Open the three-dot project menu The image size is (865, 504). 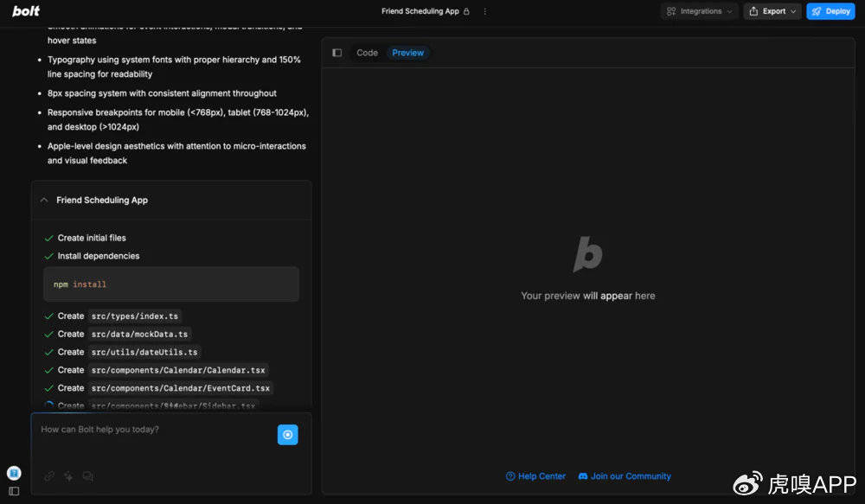tap(485, 11)
